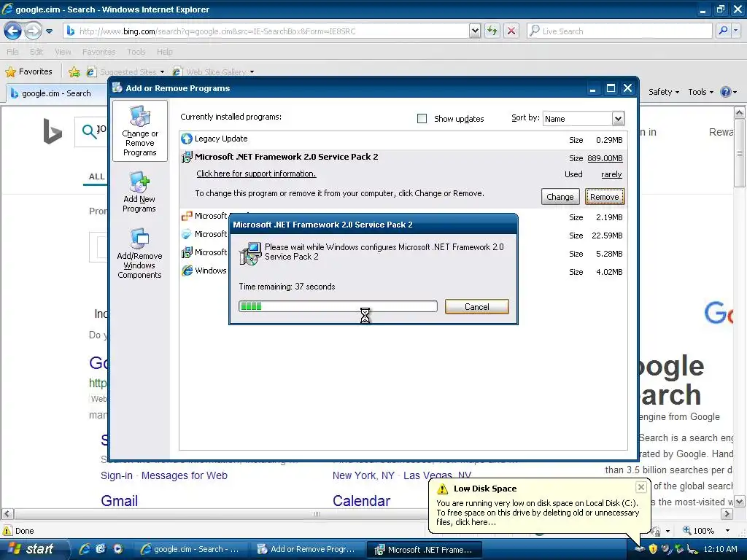Screen dimensions: 747x560
Task: Click the status bar warning icon
Action: 7,531
